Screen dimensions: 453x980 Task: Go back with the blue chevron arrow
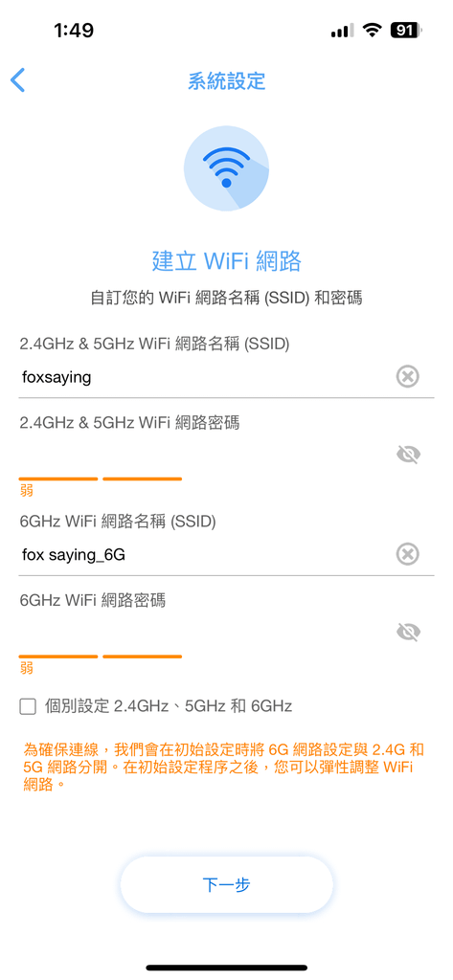coord(17,80)
